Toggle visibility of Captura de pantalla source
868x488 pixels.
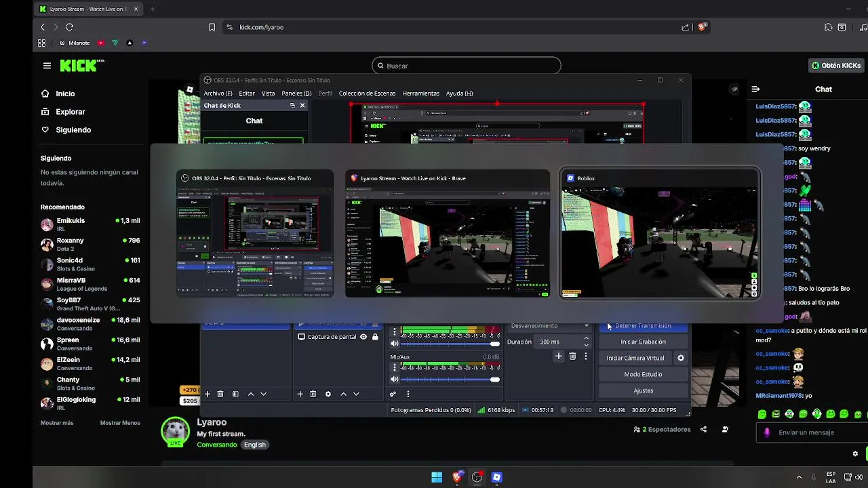coord(363,337)
